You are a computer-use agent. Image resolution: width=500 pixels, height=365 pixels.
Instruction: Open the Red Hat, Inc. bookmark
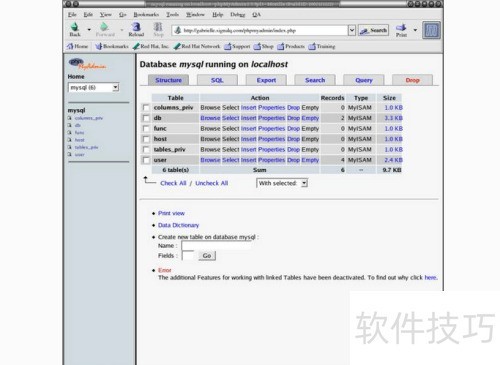[x=151, y=46]
